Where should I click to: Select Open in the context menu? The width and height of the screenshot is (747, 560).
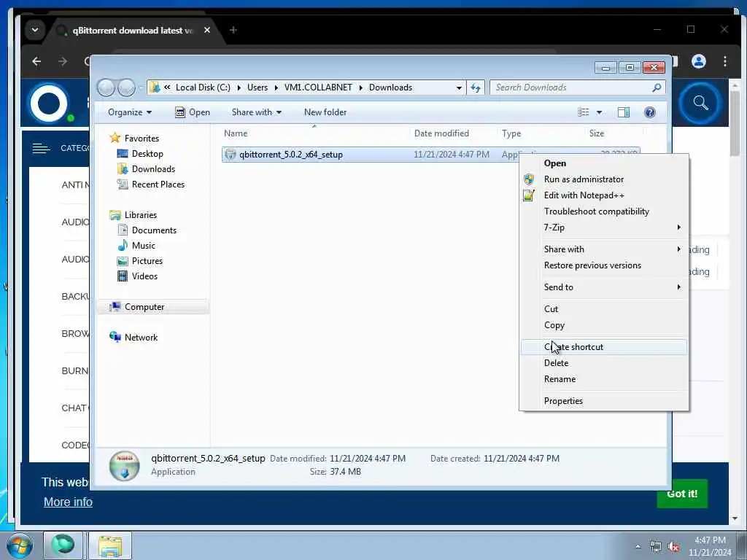tap(555, 163)
